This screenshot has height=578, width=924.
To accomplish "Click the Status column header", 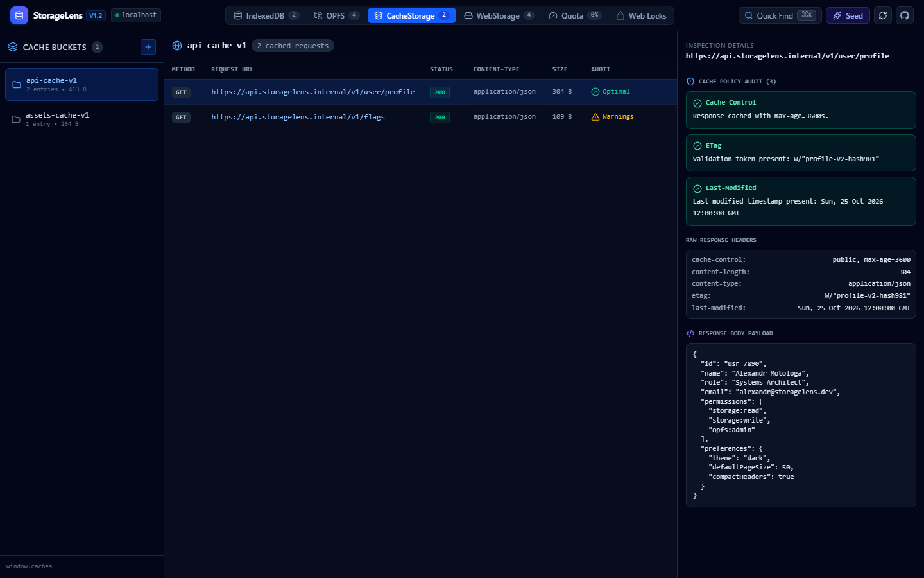I will [441, 69].
